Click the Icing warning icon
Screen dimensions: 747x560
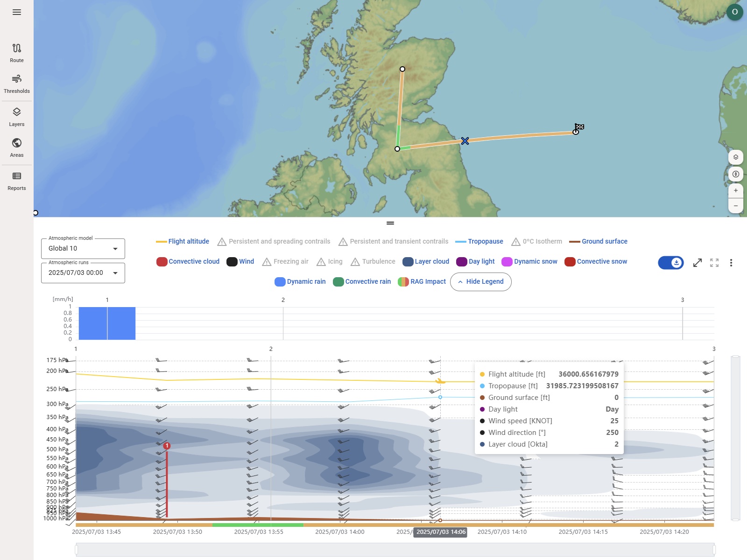pyautogui.click(x=321, y=262)
